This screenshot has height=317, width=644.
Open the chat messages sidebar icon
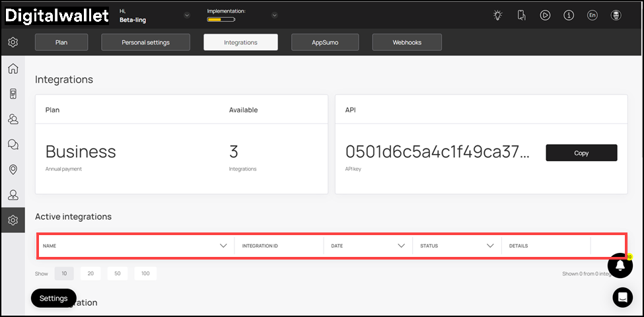(x=13, y=144)
